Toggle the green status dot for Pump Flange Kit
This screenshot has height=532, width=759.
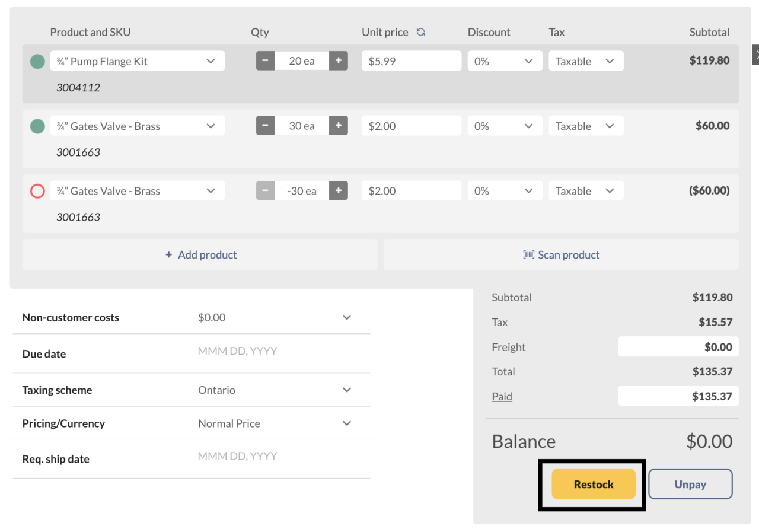37,60
